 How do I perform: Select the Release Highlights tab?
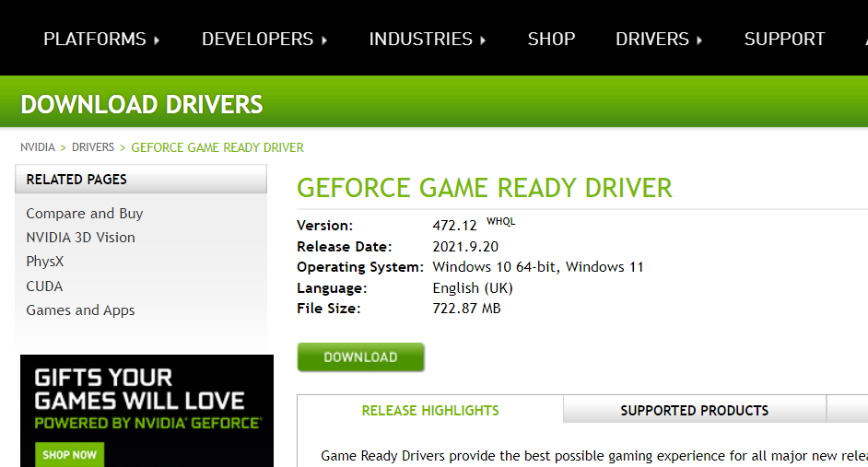point(430,410)
